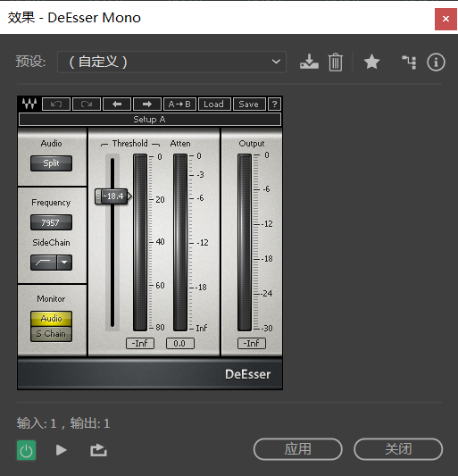Open the SideChain filter type dropdown arrow
Viewport: 458px width, 476px height.
point(64,263)
